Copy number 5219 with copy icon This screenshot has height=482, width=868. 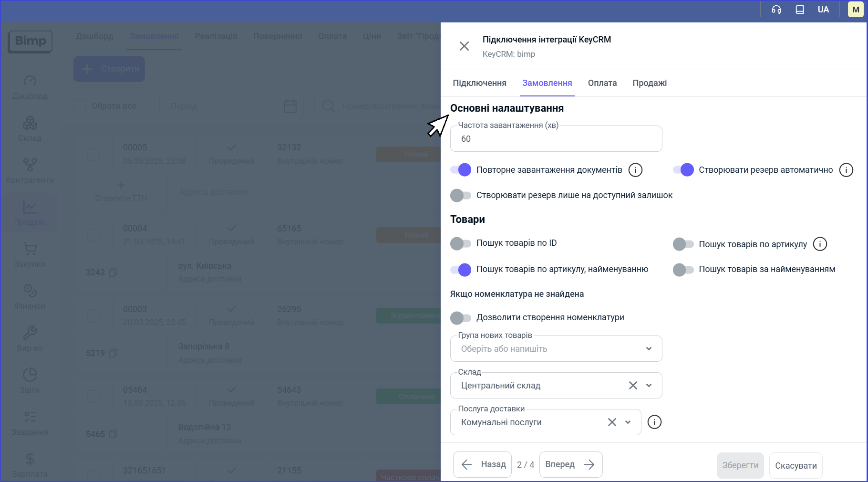click(113, 353)
